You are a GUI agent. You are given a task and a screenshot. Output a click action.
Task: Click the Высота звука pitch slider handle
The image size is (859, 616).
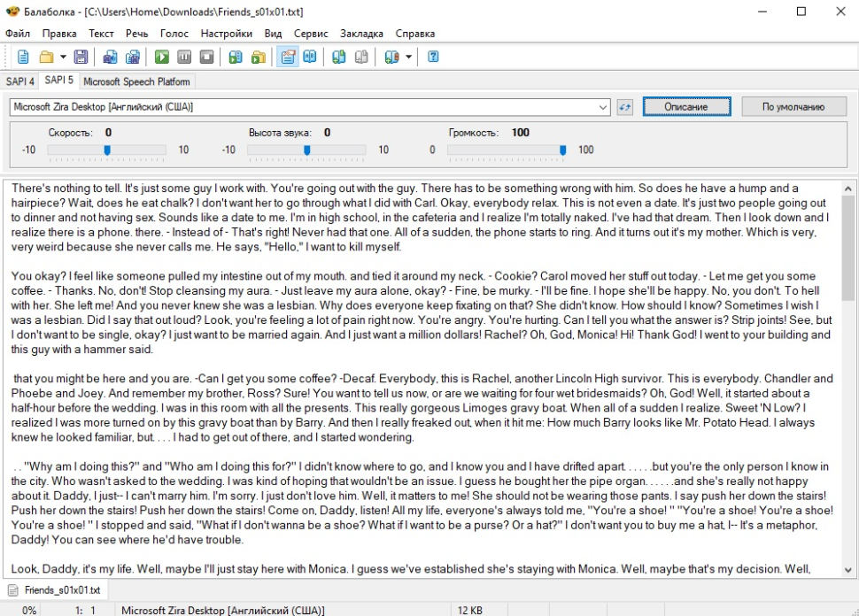(307, 150)
